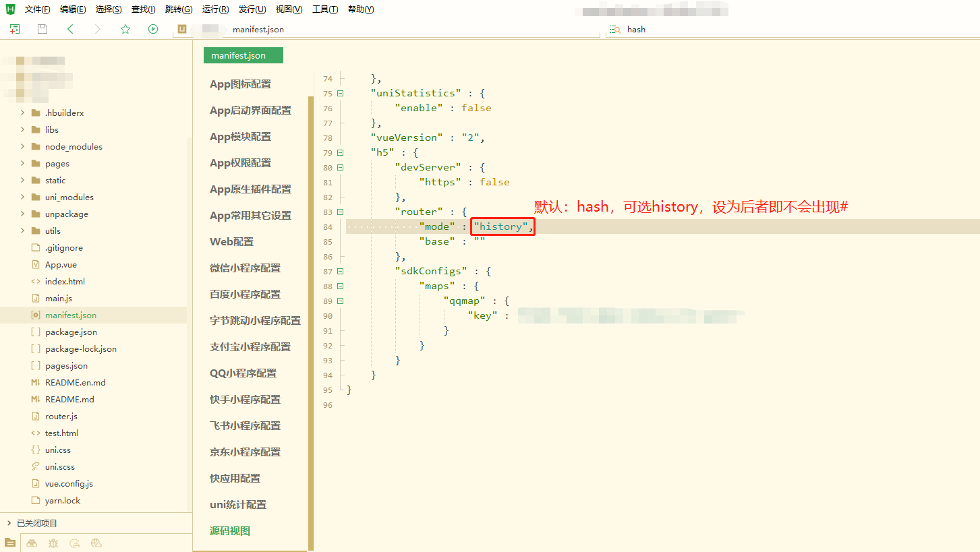The width and height of the screenshot is (980, 552).
Task: Click the save file toolbar icon
Action: coord(42,29)
